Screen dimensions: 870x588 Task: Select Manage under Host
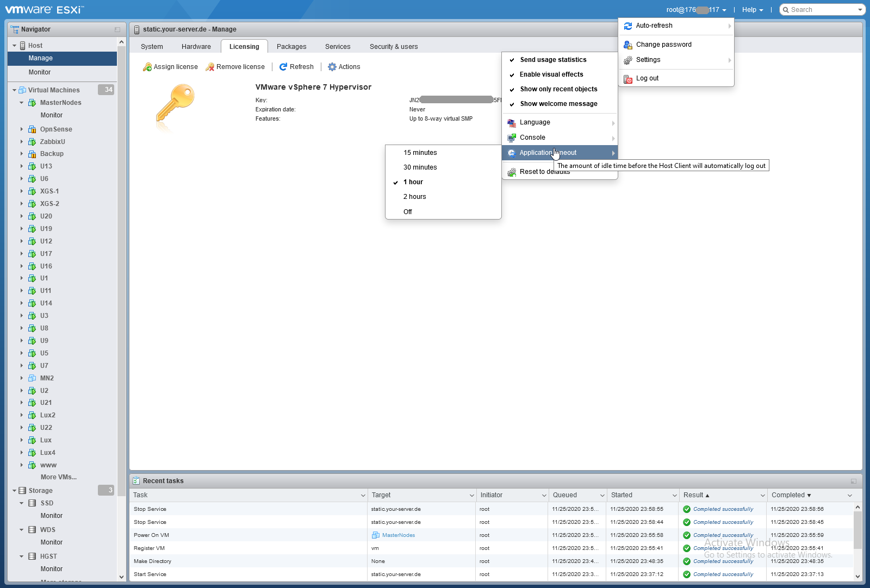click(62, 58)
